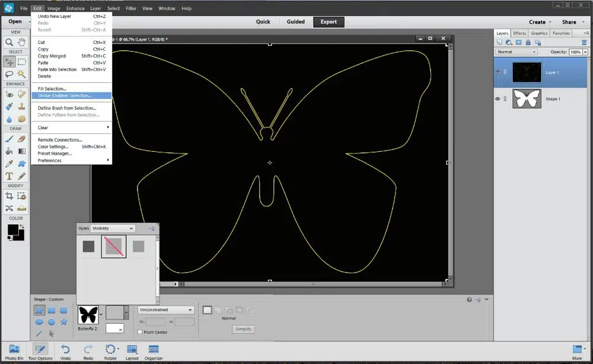593x364 pixels.
Task: Switch to Guided edit mode
Action: click(x=295, y=22)
